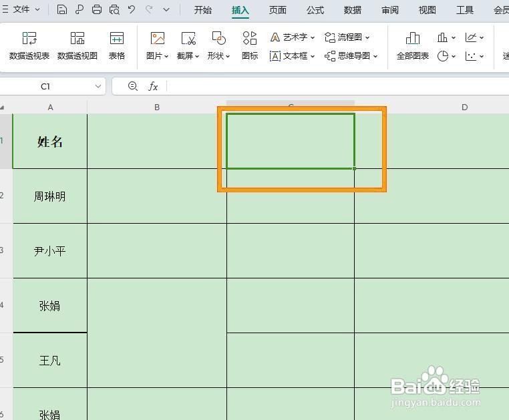This screenshot has width=509, height=420.
Task: Click the scatter chart icon
Action: (x=470, y=56)
